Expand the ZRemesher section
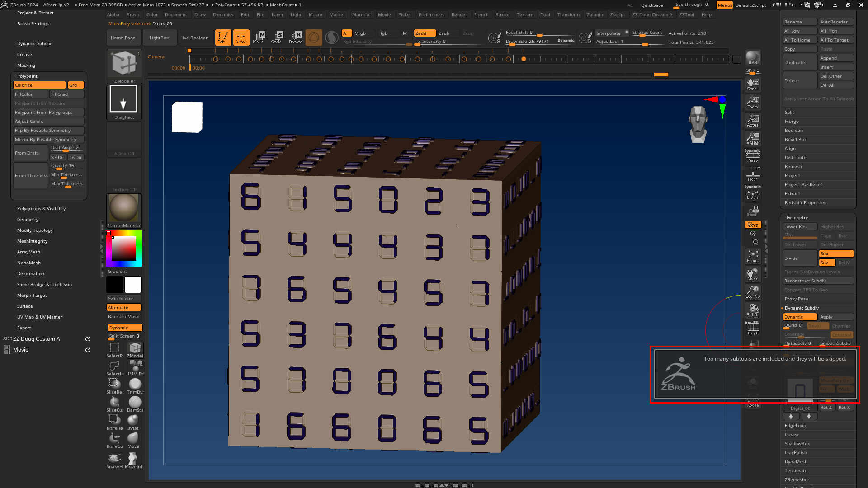 tap(797, 479)
